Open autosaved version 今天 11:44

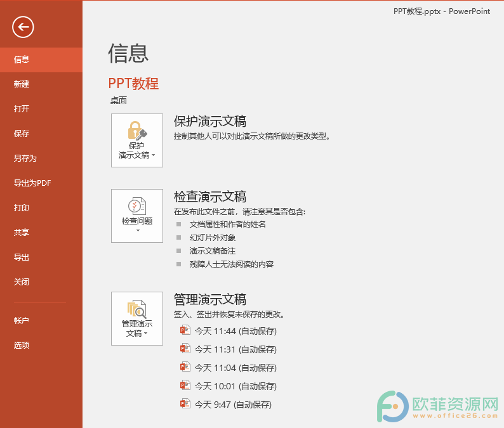pyautogui.click(x=235, y=331)
